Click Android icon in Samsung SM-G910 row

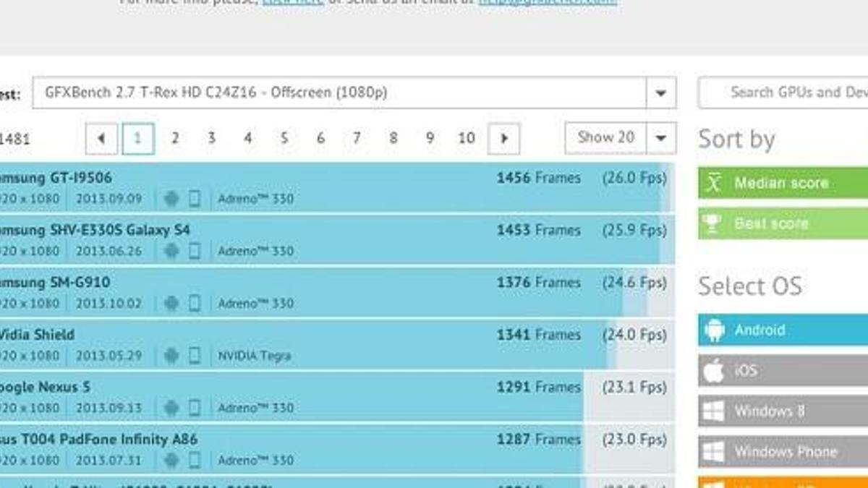[x=171, y=303]
